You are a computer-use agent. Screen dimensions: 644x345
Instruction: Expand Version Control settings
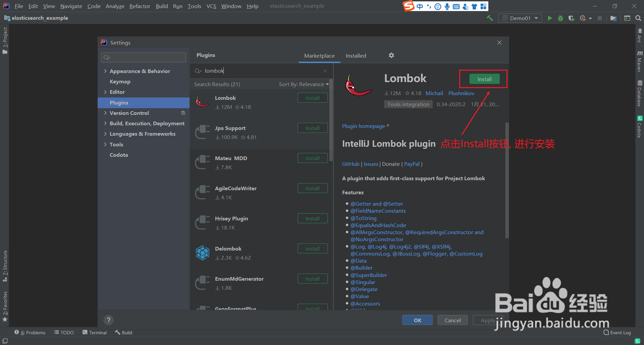[x=105, y=113]
